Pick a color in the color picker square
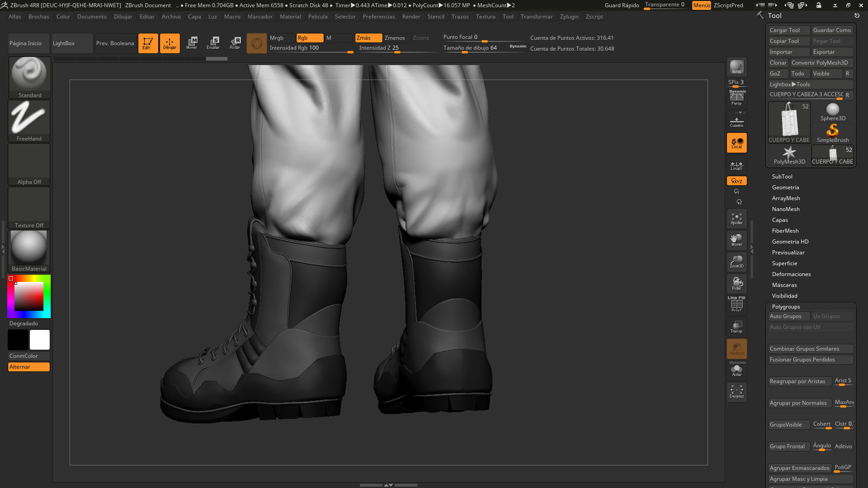868x488 pixels. tap(29, 296)
